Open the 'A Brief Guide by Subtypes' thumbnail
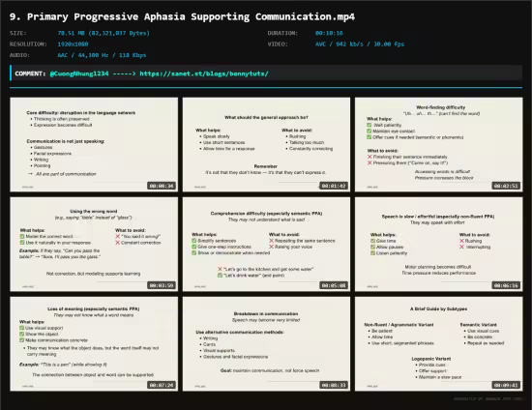This screenshot has height=410, width=532. coord(439,344)
